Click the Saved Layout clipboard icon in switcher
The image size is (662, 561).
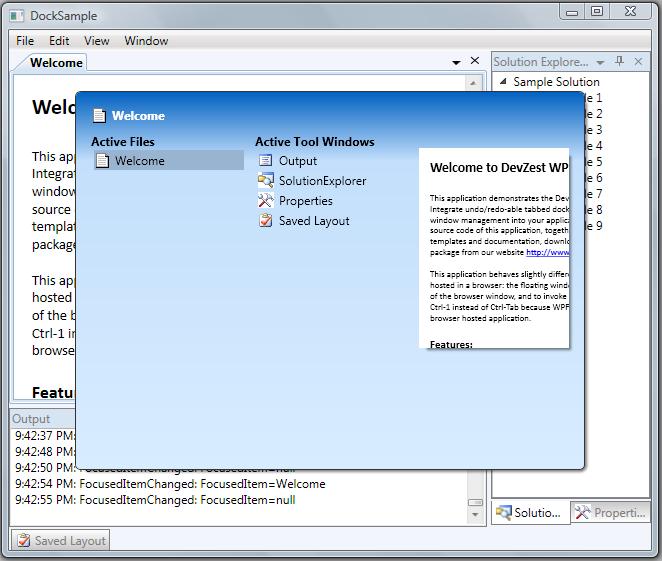(x=266, y=220)
